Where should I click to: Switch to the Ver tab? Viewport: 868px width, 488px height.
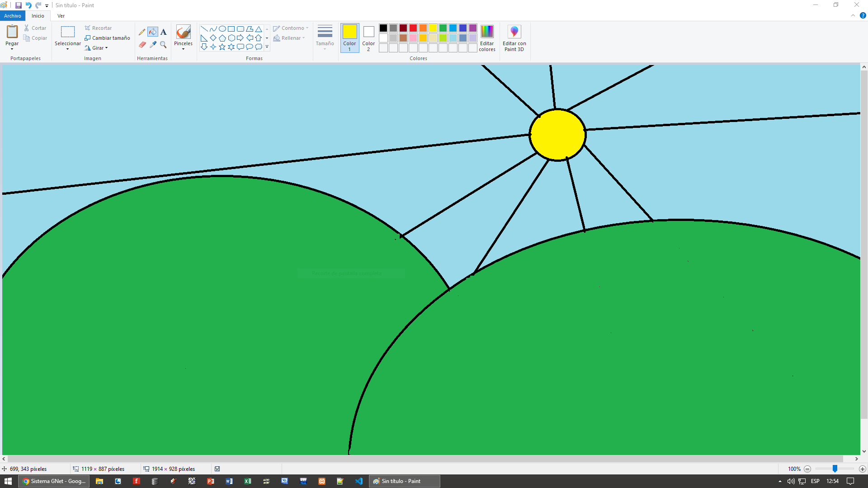click(61, 16)
